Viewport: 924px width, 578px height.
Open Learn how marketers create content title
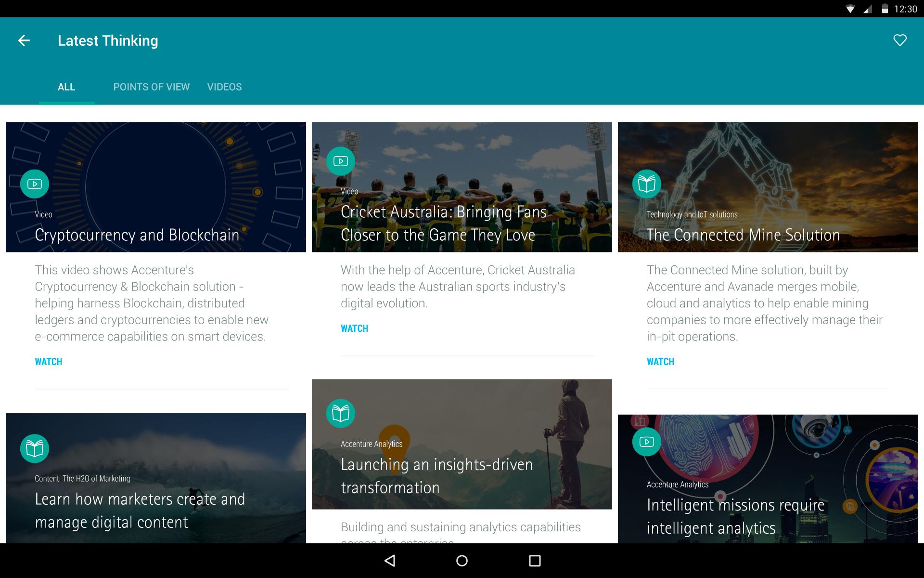140,511
